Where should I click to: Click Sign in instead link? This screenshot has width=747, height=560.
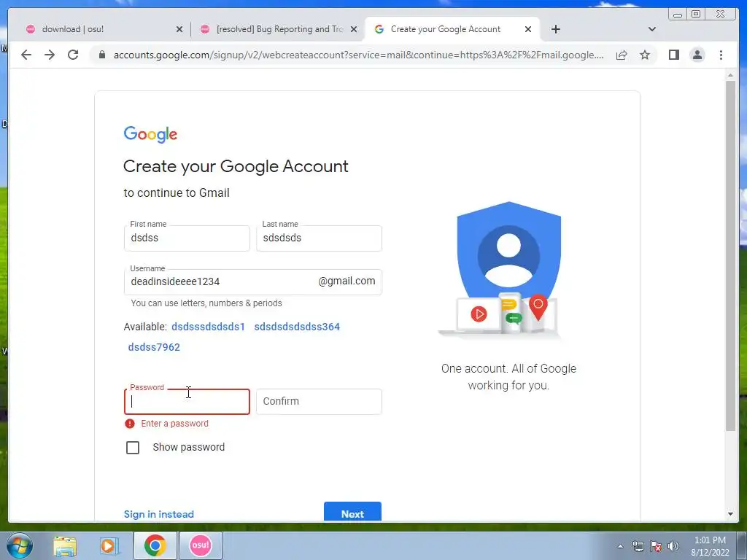(x=158, y=514)
